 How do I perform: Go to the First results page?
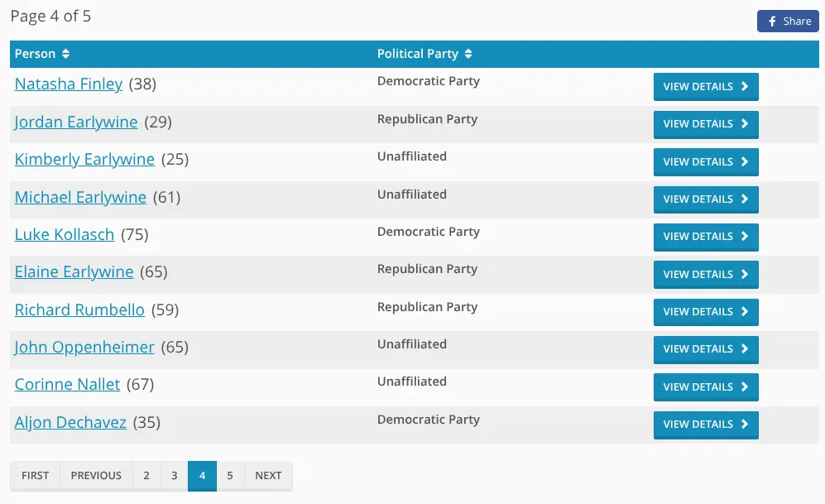[36, 475]
